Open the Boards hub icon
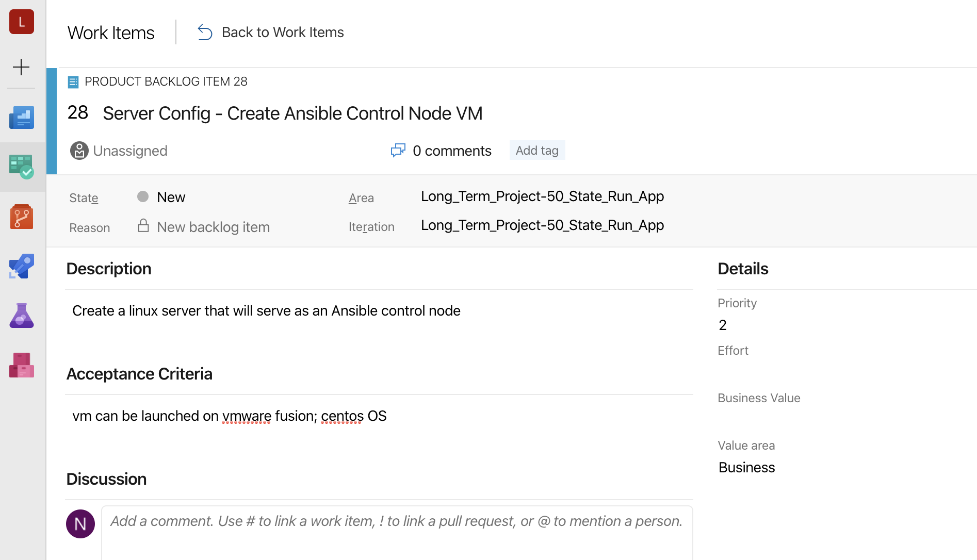 [22, 167]
